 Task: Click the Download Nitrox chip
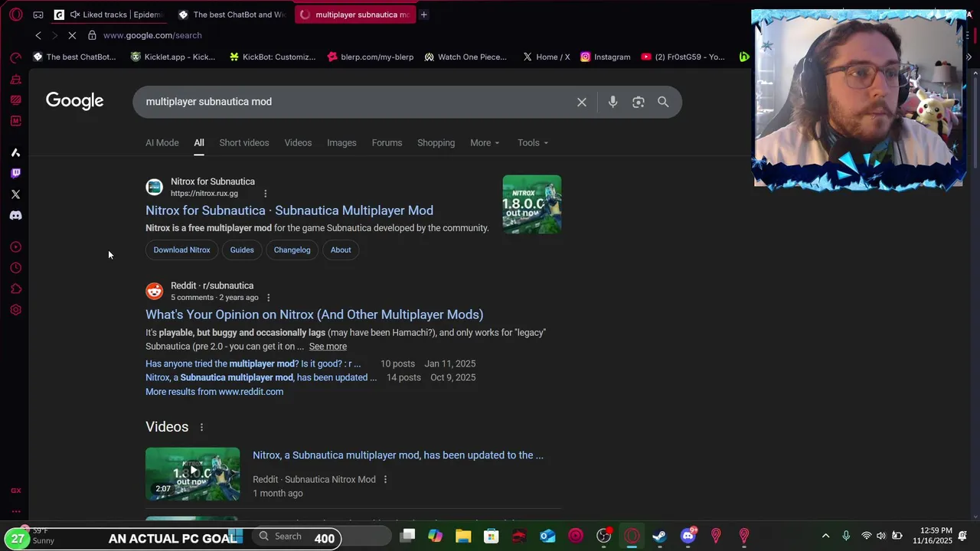coord(181,250)
